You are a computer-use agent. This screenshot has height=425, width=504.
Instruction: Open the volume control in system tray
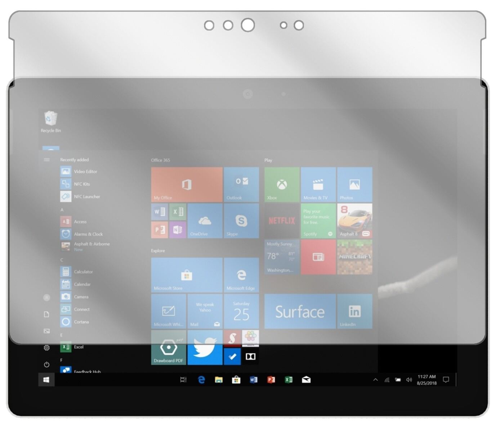coord(409,380)
